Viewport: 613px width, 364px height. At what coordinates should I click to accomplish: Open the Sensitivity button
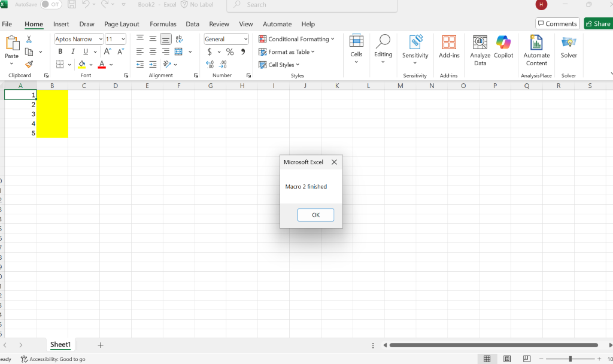(415, 50)
